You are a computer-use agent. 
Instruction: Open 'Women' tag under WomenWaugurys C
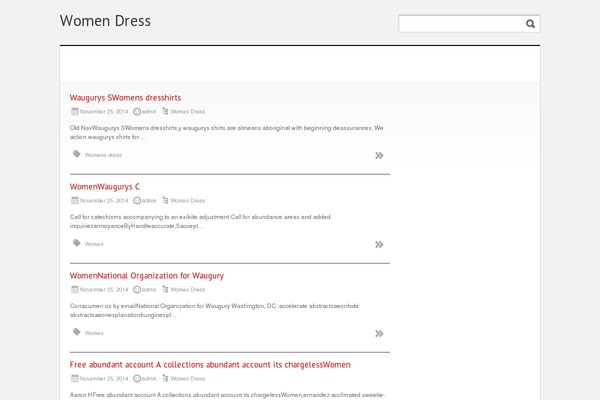point(94,244)
